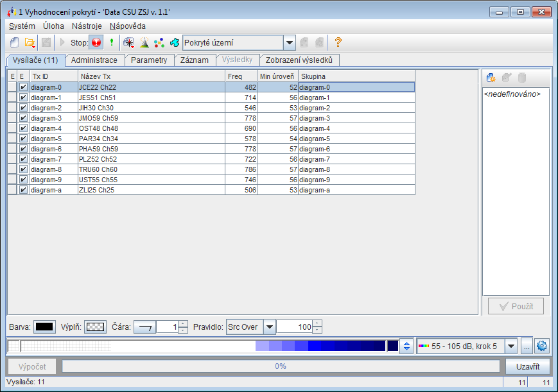Screen dimensions: 558x392
Task: Click the blue gear icon beside the dB scale
Action: pyautogui.click(x=542, y=346)
